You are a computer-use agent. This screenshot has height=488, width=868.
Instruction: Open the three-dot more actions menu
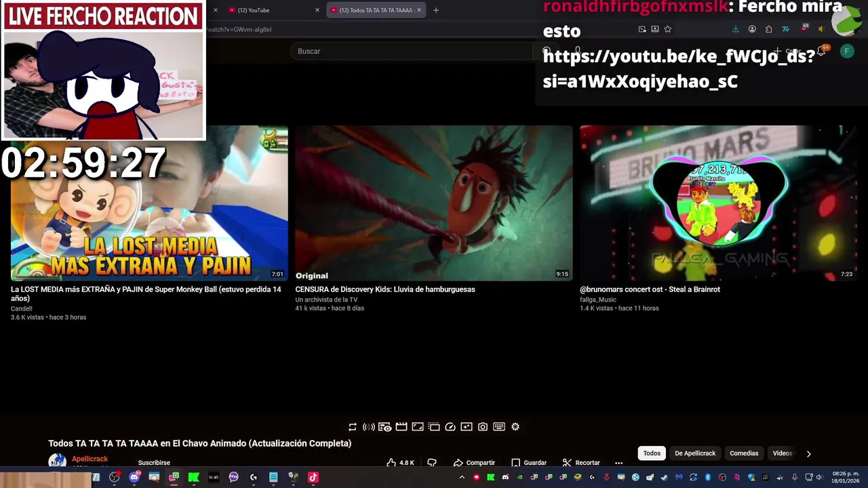click(618, 462)
